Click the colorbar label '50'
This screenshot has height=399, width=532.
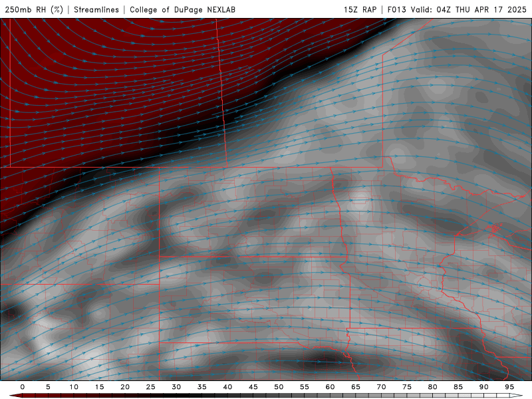279,387
